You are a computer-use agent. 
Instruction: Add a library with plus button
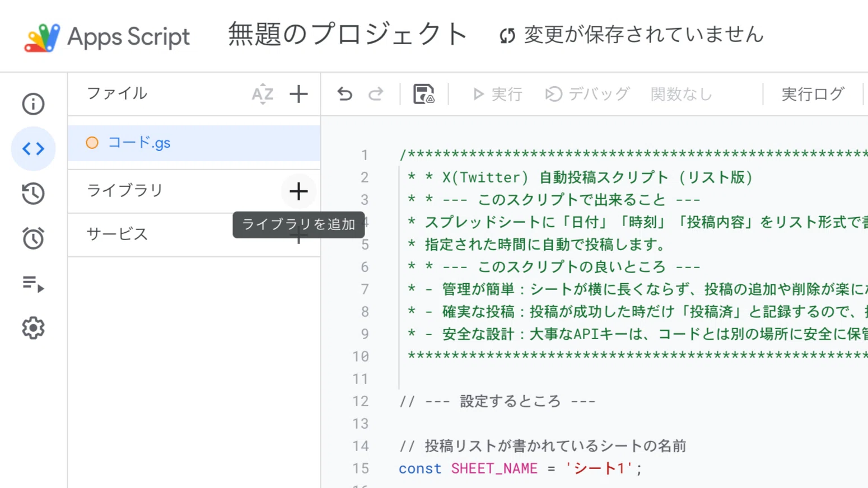tap(298, 191)
